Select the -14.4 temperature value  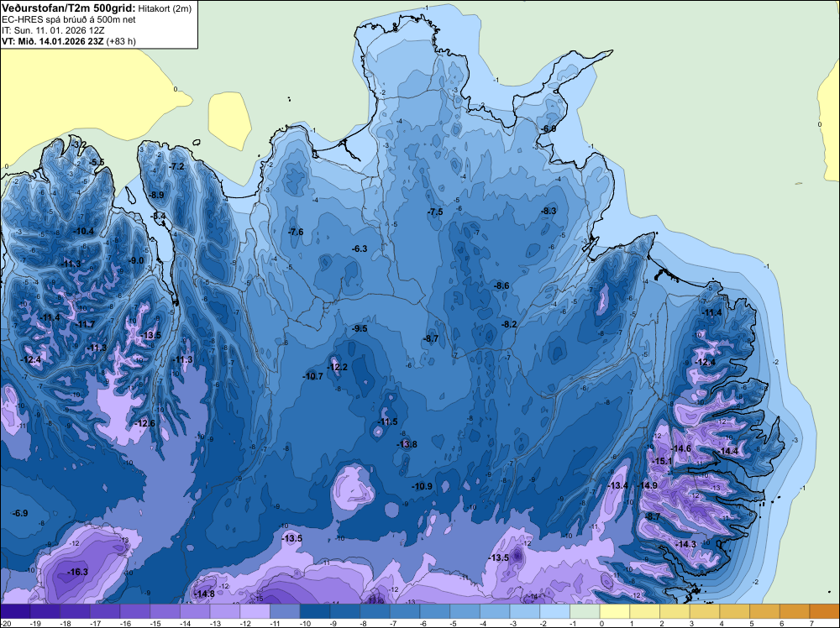[x=728, y=452]
